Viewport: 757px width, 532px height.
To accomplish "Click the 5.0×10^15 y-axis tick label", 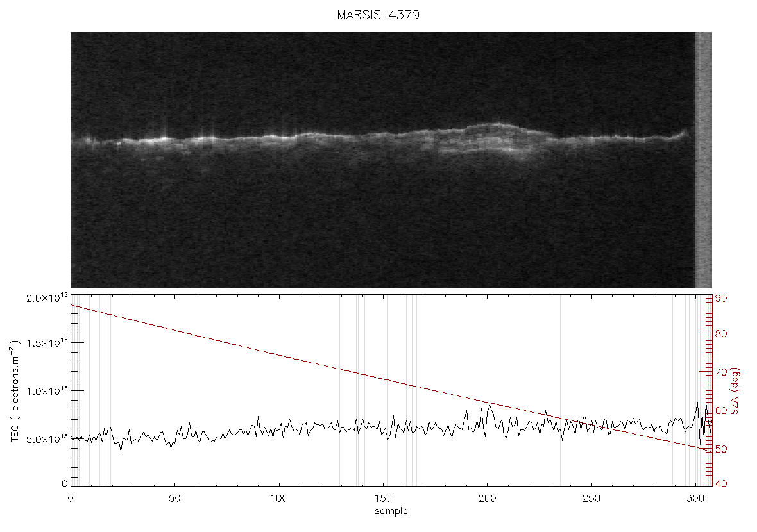I will pyautogui.click(x=47, y=439).
